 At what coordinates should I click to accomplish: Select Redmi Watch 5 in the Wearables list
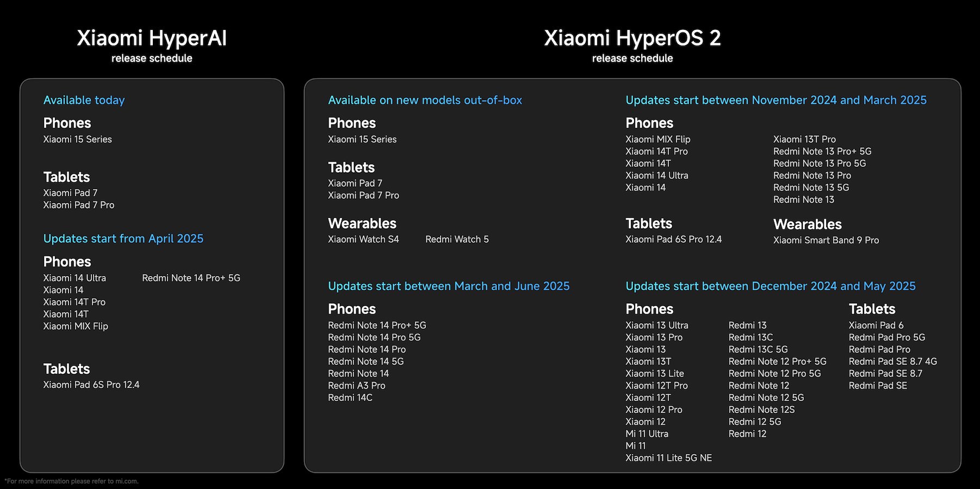tap(457, 239)
